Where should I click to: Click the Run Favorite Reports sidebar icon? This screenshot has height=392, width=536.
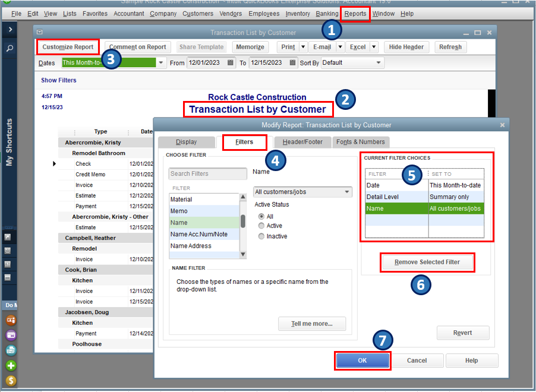pos(8,264)
